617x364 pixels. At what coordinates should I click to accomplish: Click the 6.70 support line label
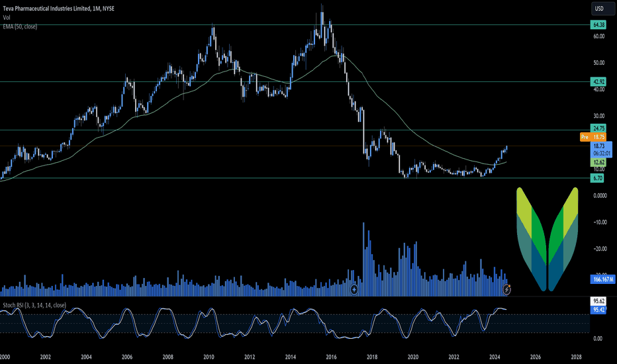click(x=597, y=178)
